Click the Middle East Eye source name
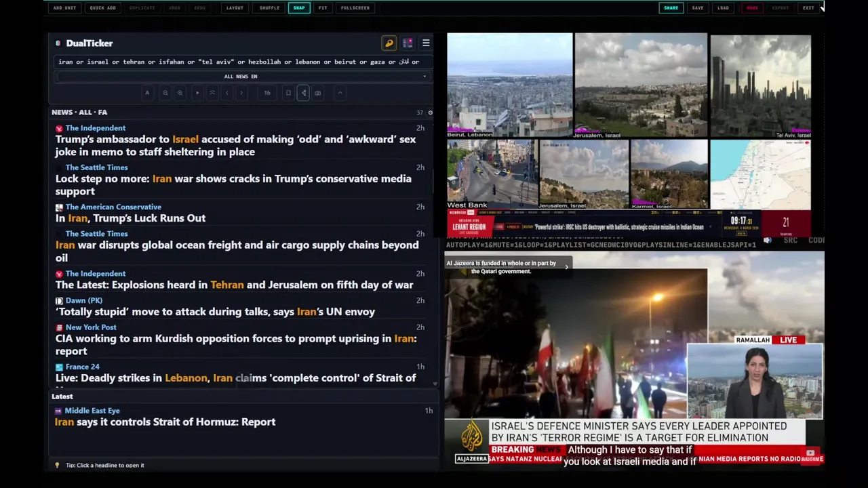The height and width of the screenshot is (488, 868). point(92,411)
